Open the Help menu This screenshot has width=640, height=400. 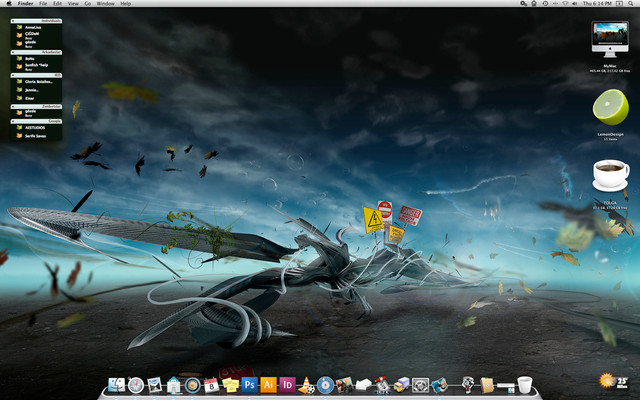(x=126, y=3)
